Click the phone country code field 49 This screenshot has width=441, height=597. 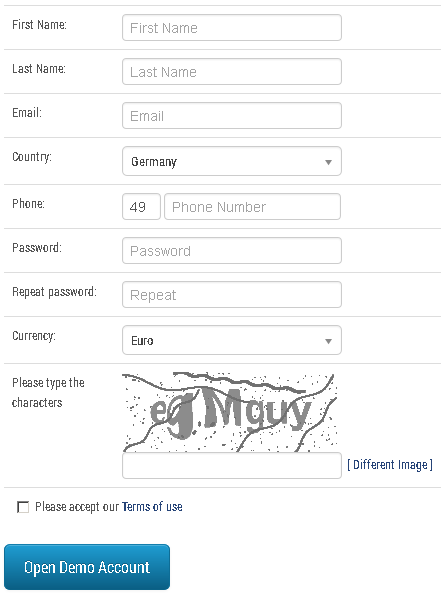pyautogui.click(x=141, y=207)
